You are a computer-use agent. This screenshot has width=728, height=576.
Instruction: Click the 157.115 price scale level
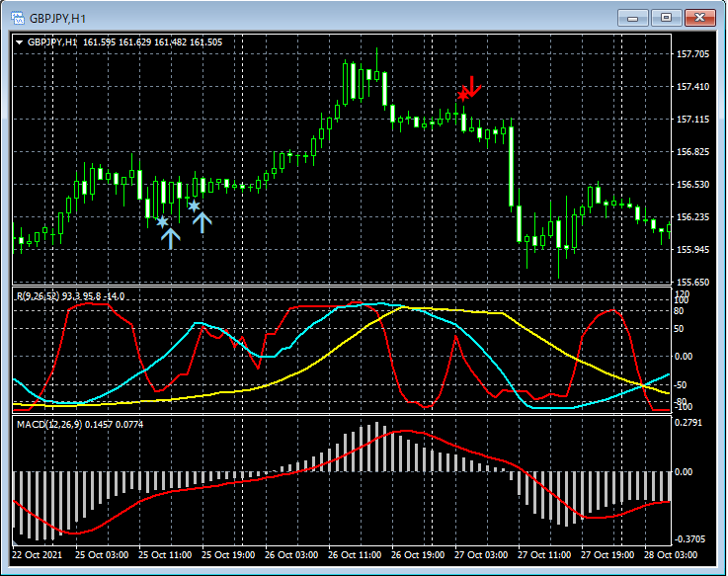[692, 120]
